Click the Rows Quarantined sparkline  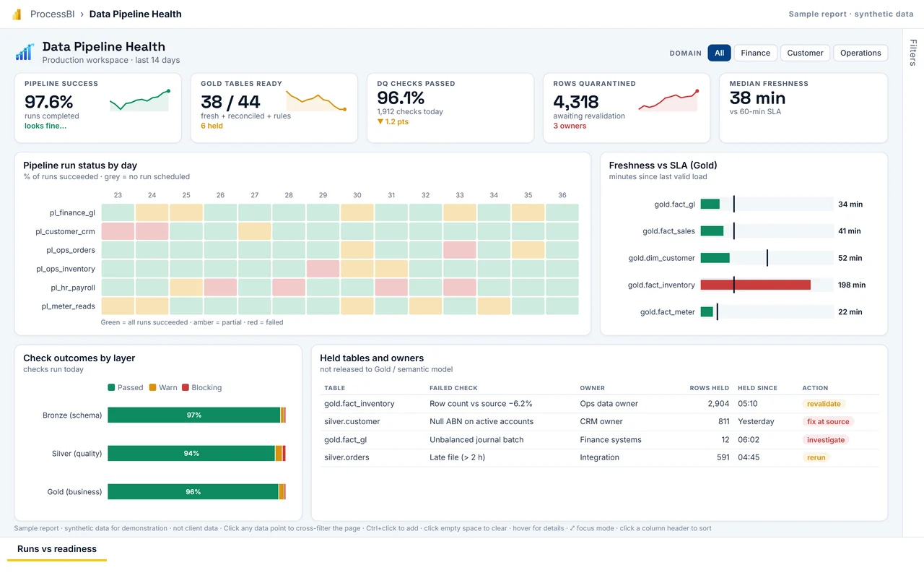tap(668, 101)
